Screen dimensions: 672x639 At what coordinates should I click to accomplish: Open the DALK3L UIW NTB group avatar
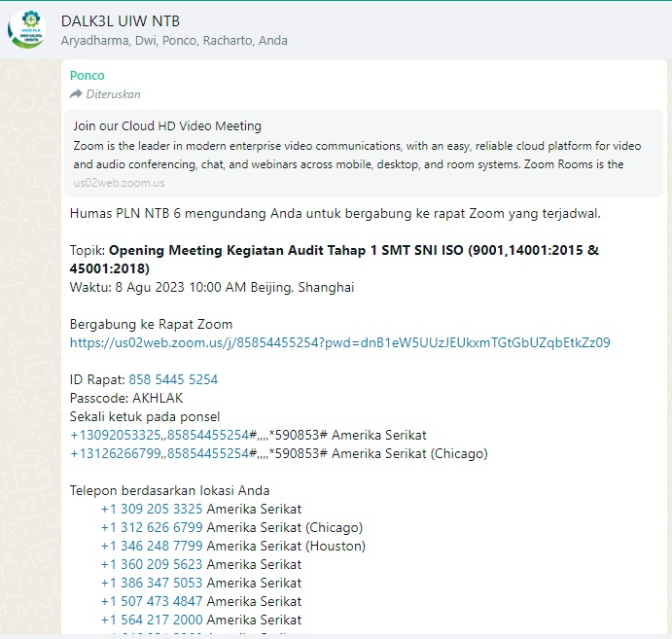click(x=26, y=29)
